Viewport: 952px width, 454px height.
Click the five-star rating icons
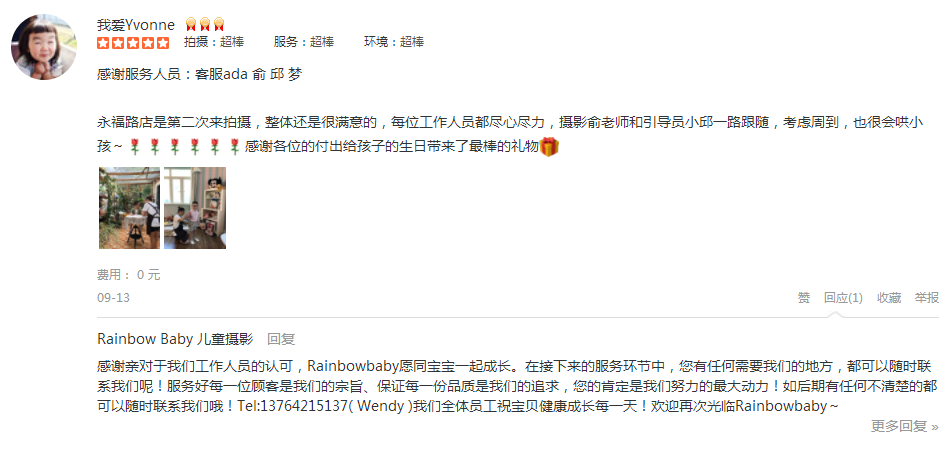(x=133, y=42)
